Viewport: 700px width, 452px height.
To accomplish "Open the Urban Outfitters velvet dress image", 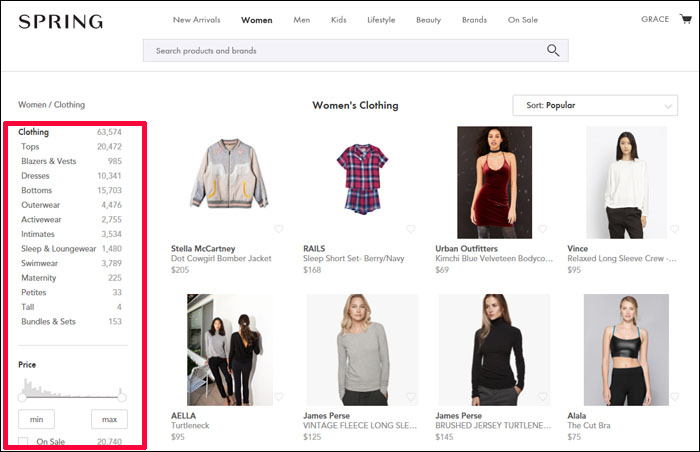I will click(495, 182).
